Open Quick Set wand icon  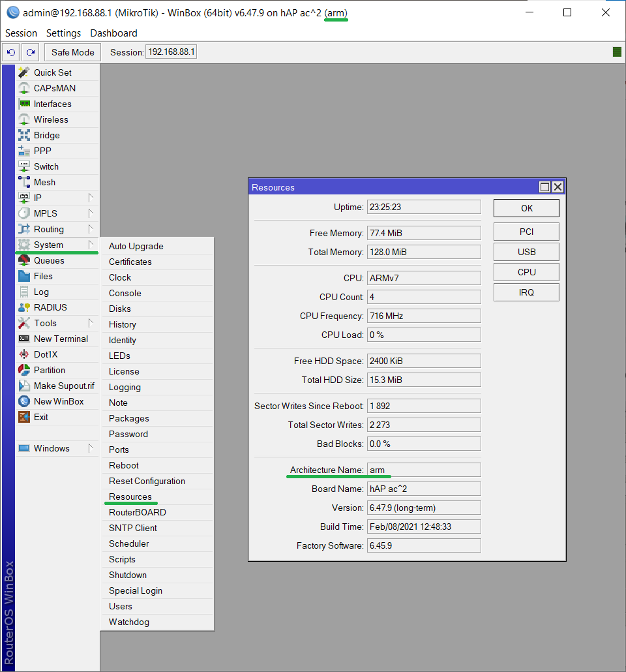[24, 72]
